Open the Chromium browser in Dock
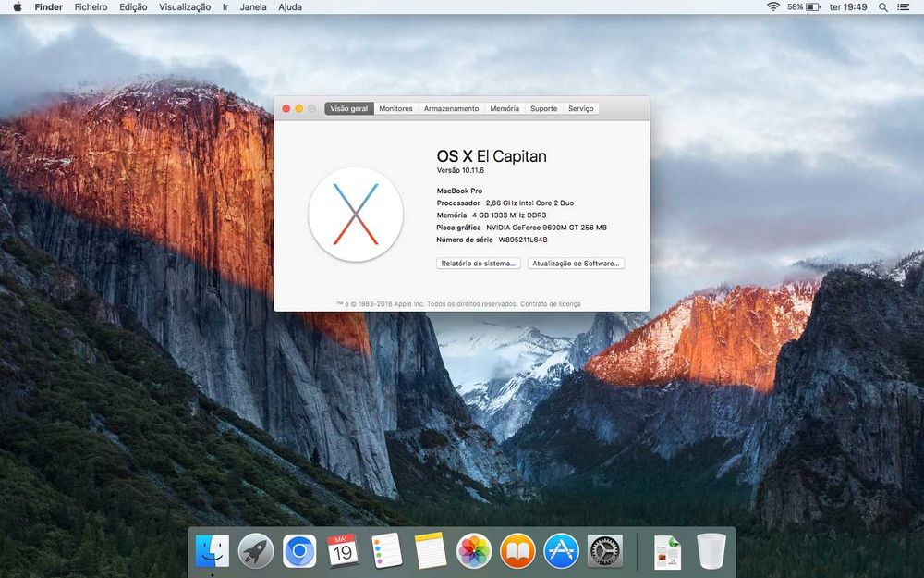Image resolution: width=924 pixels, height=578 pixels. pyautogui.click(x=299, y=551)
